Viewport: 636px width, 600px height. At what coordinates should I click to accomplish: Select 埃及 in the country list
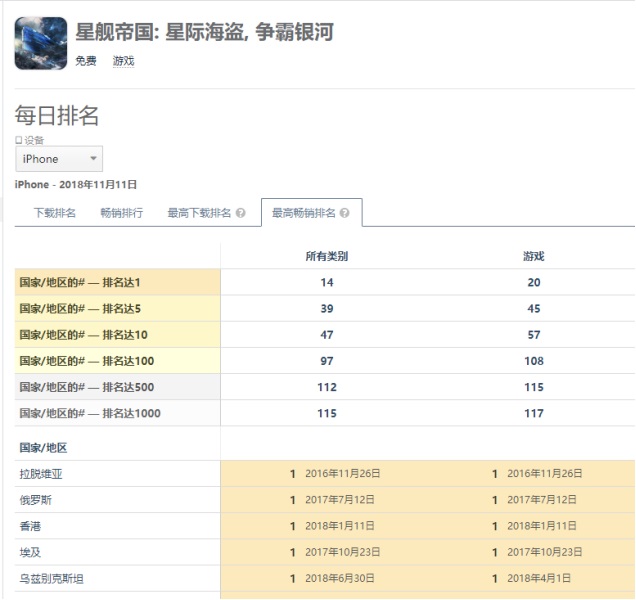(x=30, y=551)
